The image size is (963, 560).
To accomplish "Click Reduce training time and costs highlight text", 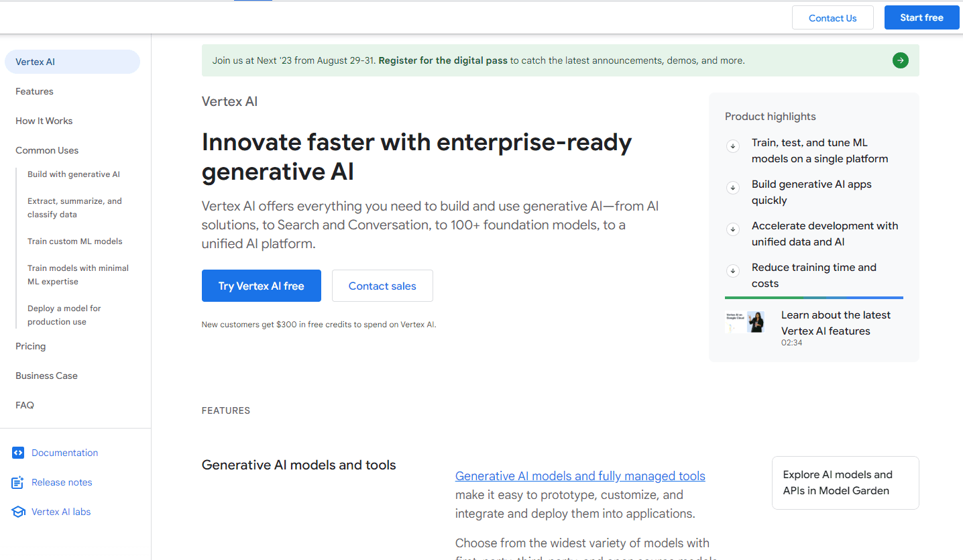I will (x=814, y=276).
